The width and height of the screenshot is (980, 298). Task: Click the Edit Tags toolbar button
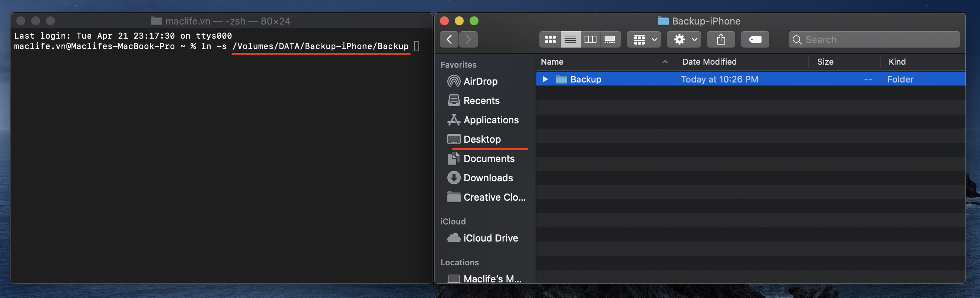click(755, 39)
